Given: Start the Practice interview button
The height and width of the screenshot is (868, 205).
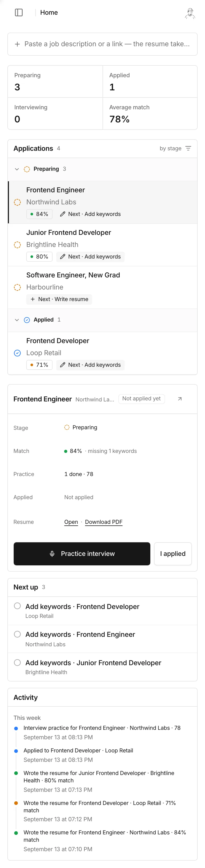Looking at the screenshot, I should coord(82,554).
